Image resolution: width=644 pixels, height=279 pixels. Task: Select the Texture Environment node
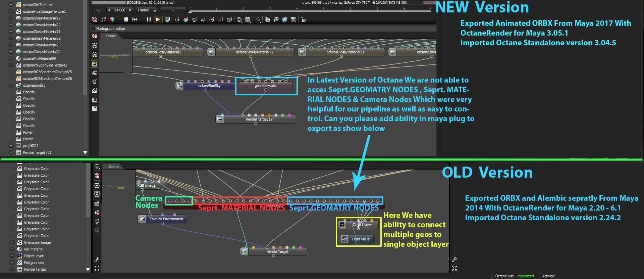point(162,219)
